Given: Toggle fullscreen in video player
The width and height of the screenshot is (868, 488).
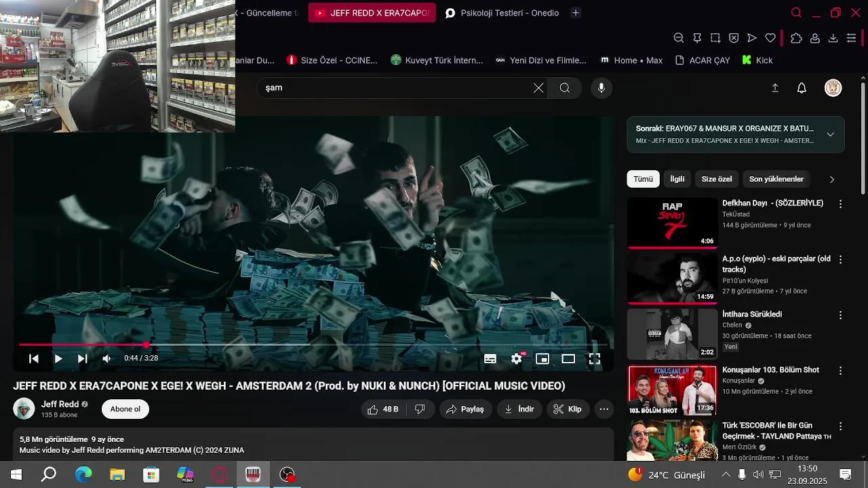Looking at the screenshot, I should [x=594, y=359].
